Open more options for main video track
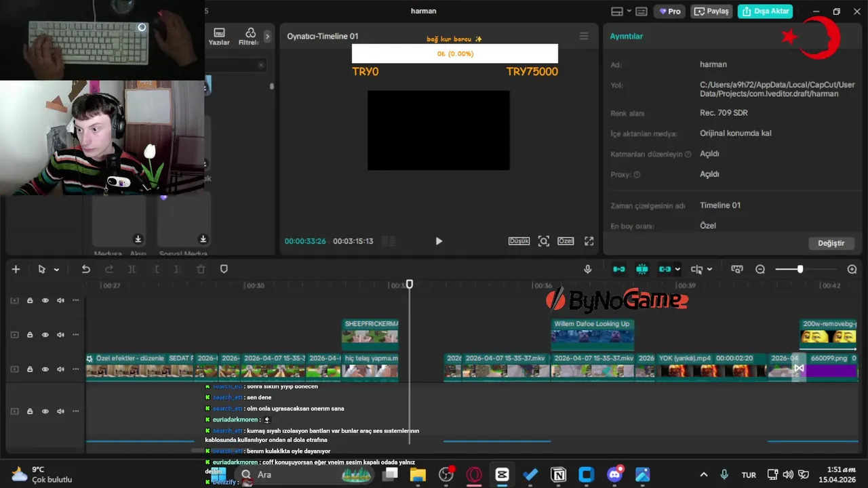Screen dimensions: 868x488 (x=76, y=369)
